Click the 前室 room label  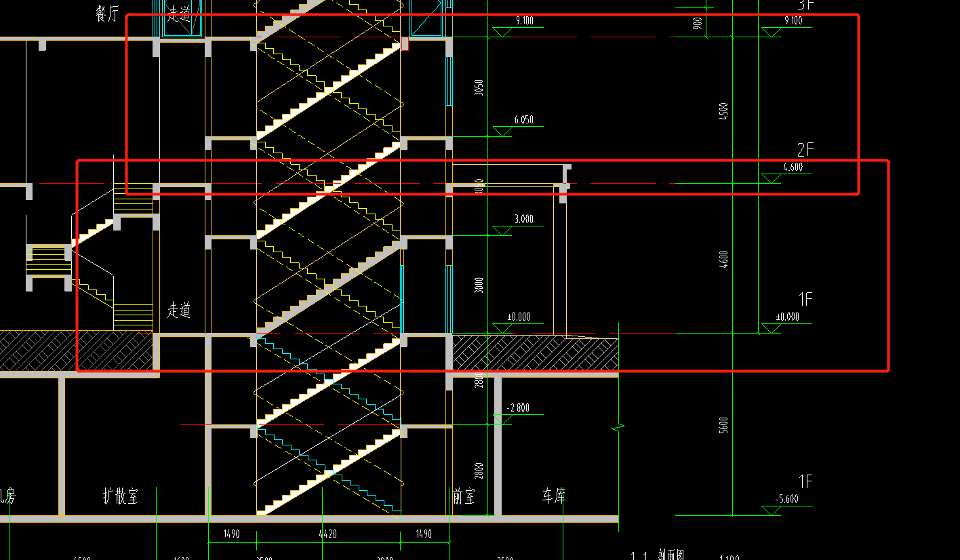point(464,497)
